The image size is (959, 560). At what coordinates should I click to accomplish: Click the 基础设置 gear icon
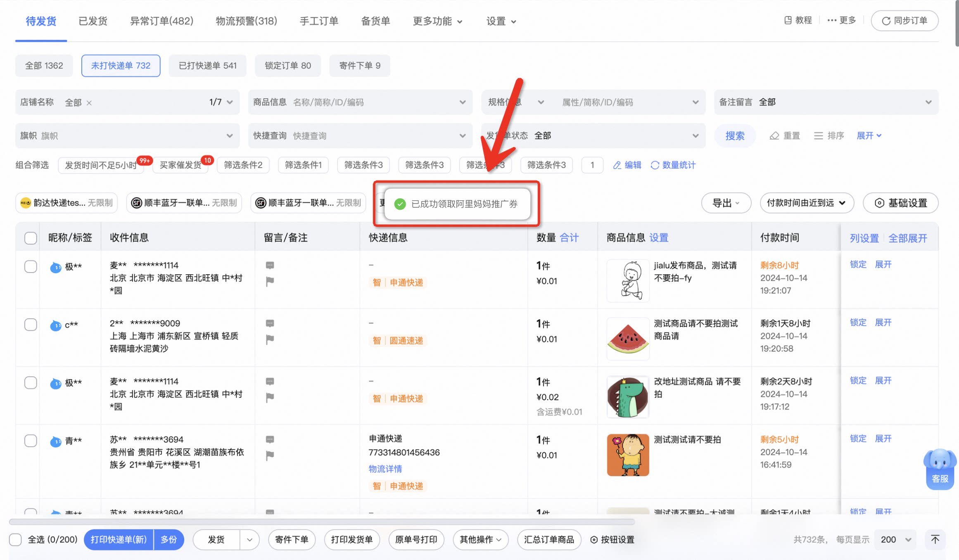click(x=879, y=203)
